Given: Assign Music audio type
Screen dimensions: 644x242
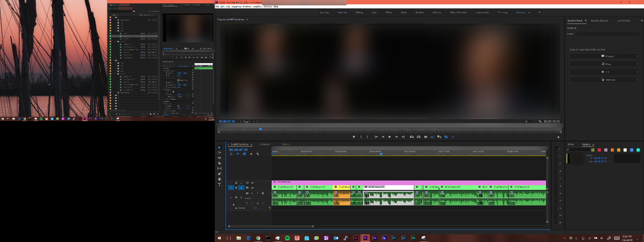Looking at the screenshot, I should tap(604, 64).
